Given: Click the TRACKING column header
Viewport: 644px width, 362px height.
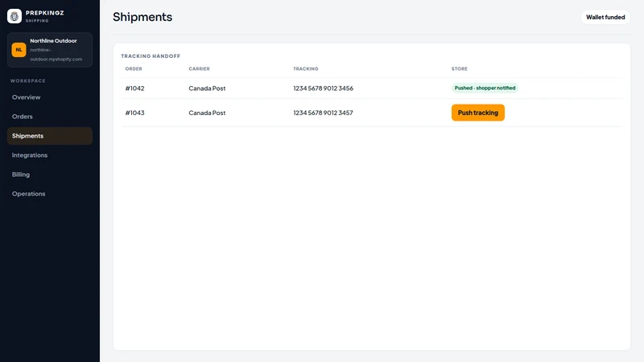Looking at the screenshot, I should tap(306, 69).
